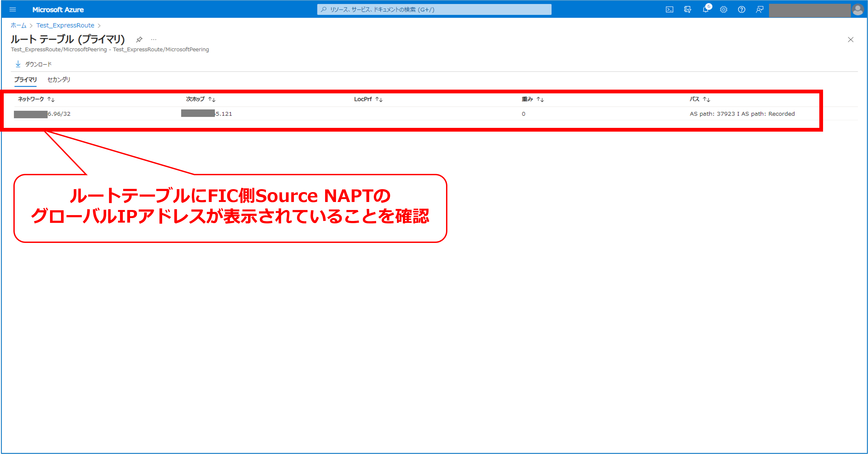Open the more options ellipsis by the title
The width and height of the screenshot is (868, 454).
point(154,39)
